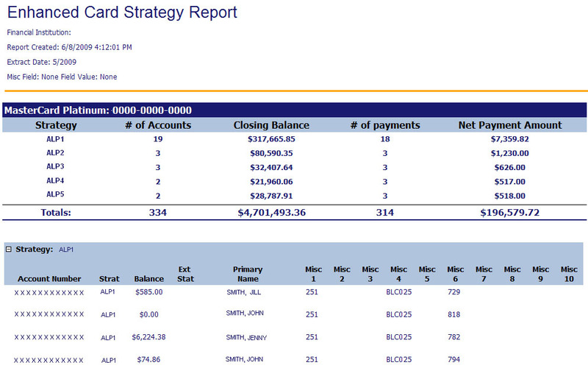Click the Closing Balance column header
This screenshot has width=588, height=368.
tap(271, 125)
